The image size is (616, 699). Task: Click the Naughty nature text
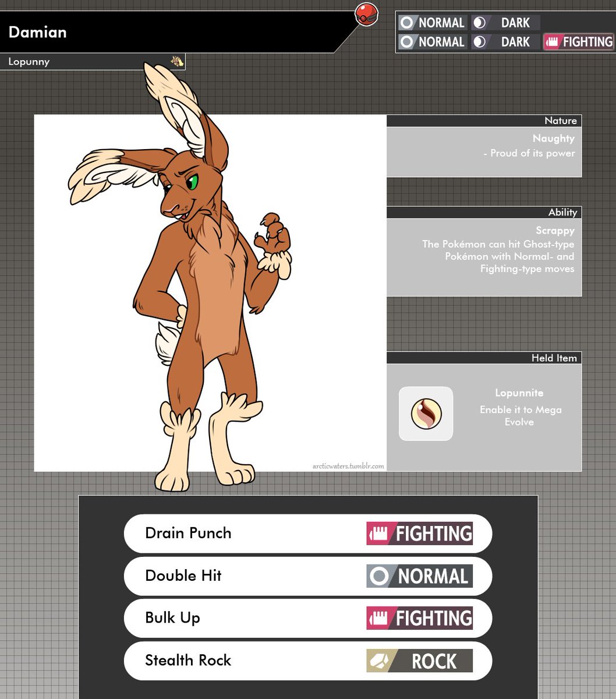553,139
